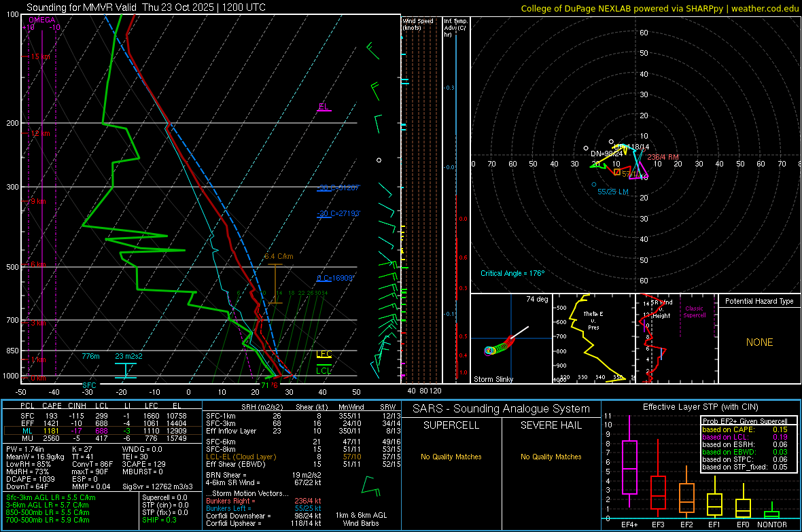Click the 'based on EBWD' probability row
Image resolution: width=802 pixels, height=532 pixels.
(x=745, y=452)
